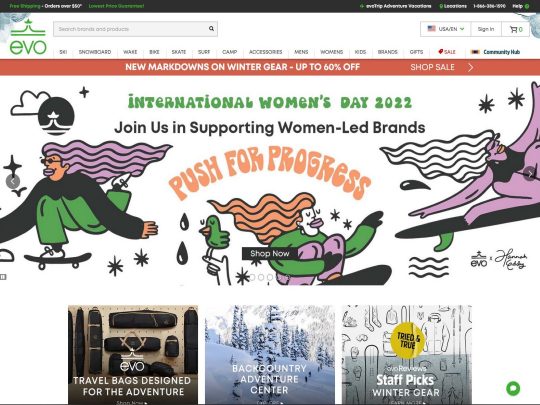Open the WAKE menu
Image resolution: width=540 pixels, height=405 pixels.
pos(130,52)
